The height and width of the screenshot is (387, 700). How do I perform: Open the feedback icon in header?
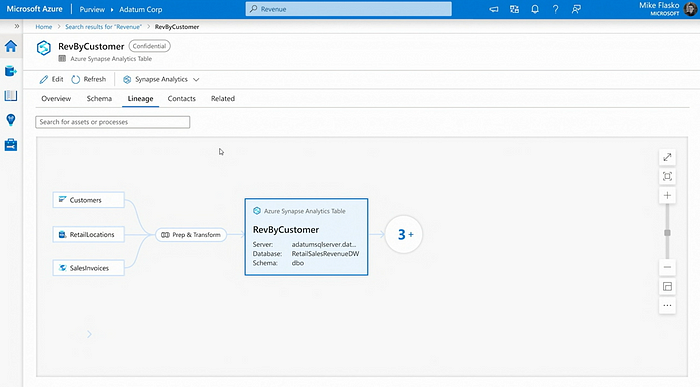576,9
